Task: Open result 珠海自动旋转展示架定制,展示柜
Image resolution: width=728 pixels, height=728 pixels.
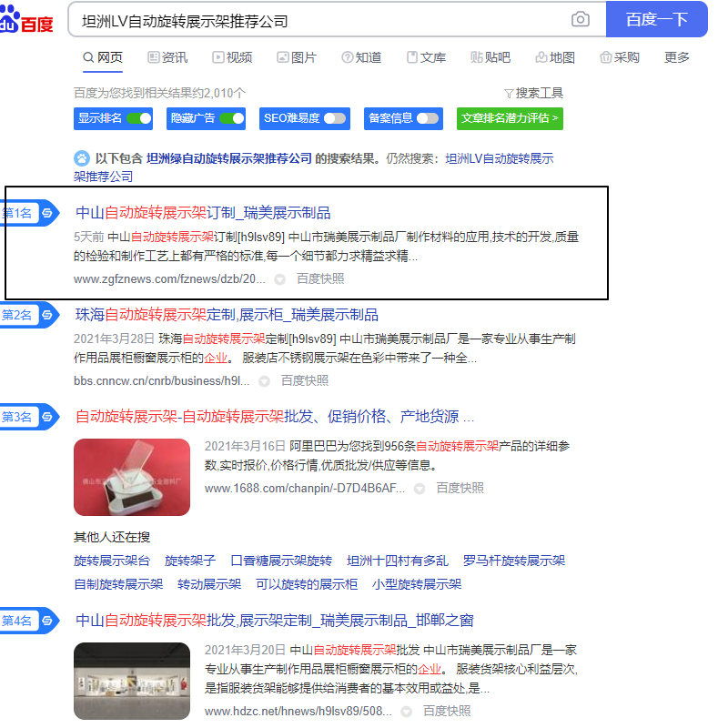Action: coord(227,315)
